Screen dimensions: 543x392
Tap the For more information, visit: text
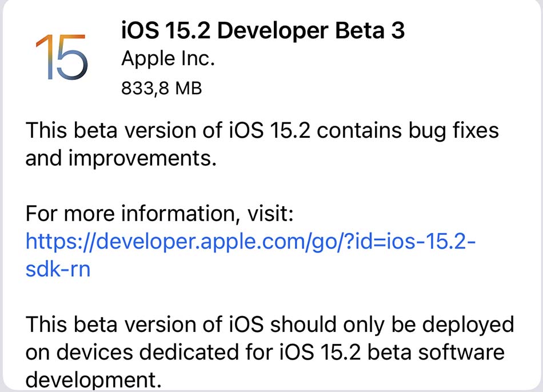[x=159, y=213]
